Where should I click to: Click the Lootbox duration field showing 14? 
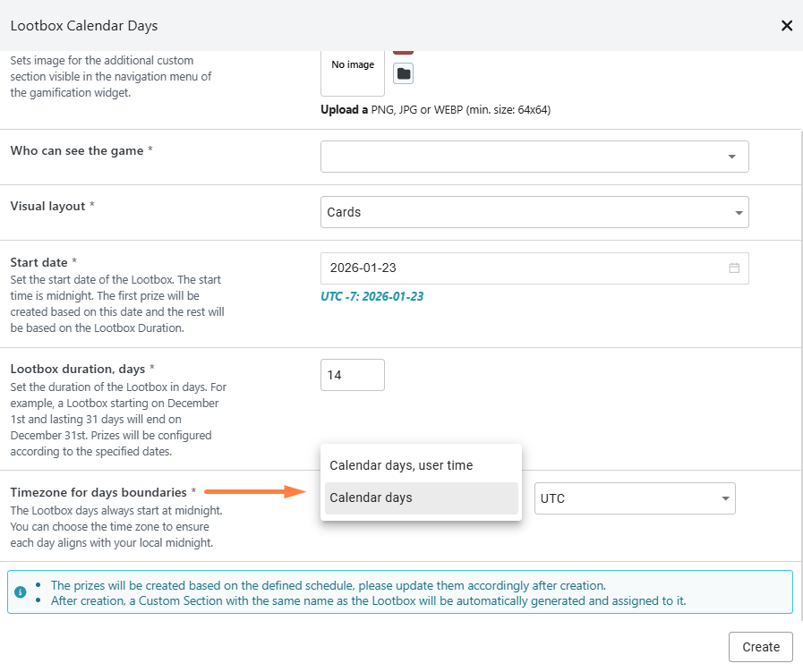(352, 375)
